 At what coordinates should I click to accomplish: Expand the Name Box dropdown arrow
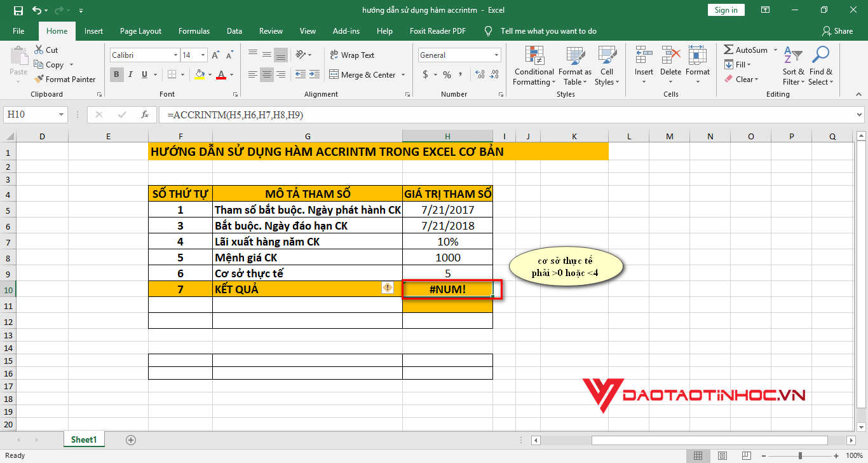[x=61, y=115]
